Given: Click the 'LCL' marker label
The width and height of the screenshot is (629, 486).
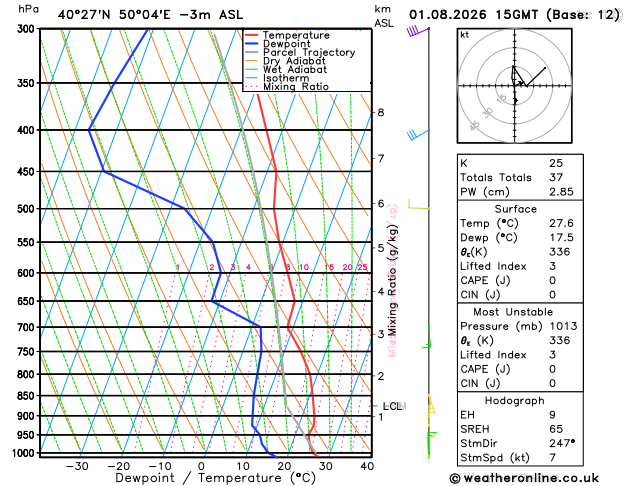Looking at the screenshot, I should (x=394, y=406).
